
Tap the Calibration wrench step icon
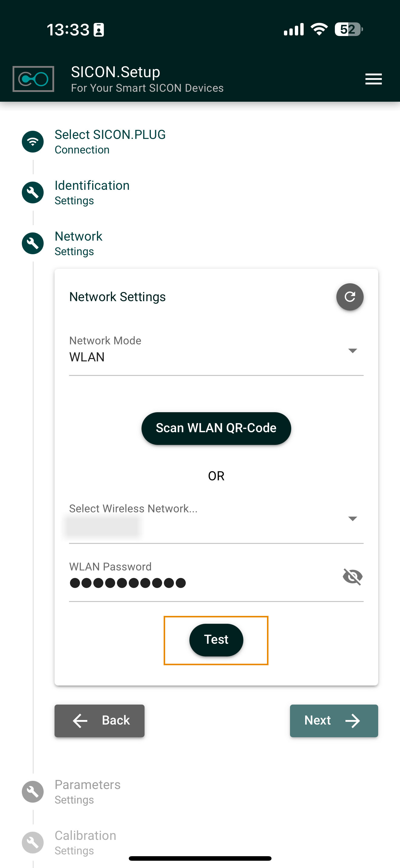point(33,842)
